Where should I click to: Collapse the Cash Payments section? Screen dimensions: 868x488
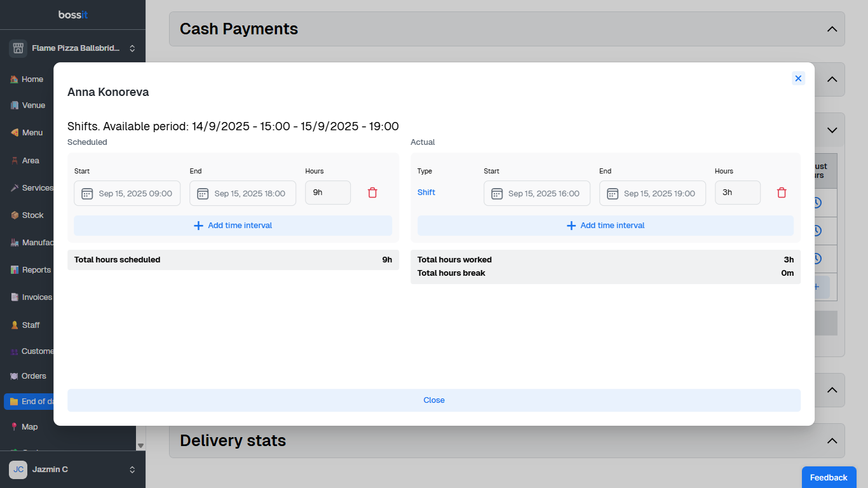point(831,29)
